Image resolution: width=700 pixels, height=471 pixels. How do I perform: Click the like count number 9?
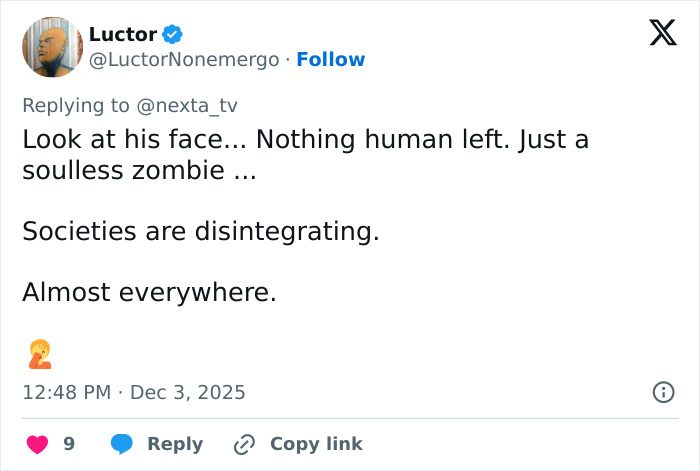pos(69,443)
